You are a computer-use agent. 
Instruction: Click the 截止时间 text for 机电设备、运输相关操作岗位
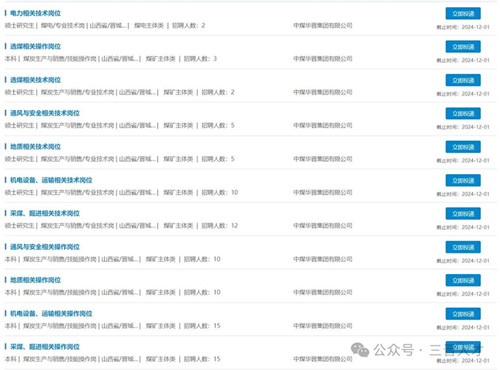coord(463,327)
